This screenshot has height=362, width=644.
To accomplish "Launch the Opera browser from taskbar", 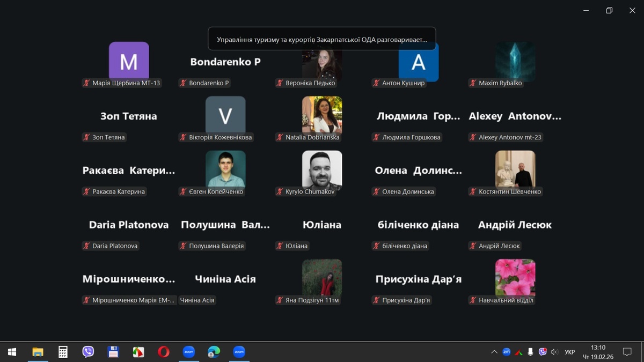I will 164,352.
